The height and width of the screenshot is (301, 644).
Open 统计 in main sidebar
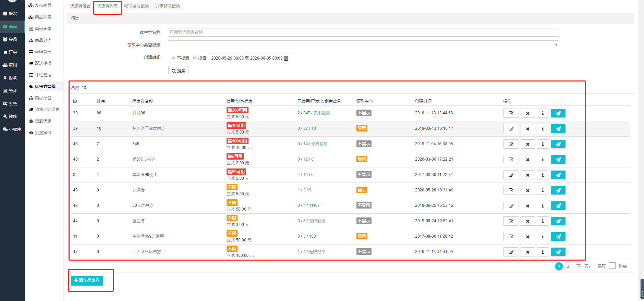pyautogui.click(x=12, y=91)
